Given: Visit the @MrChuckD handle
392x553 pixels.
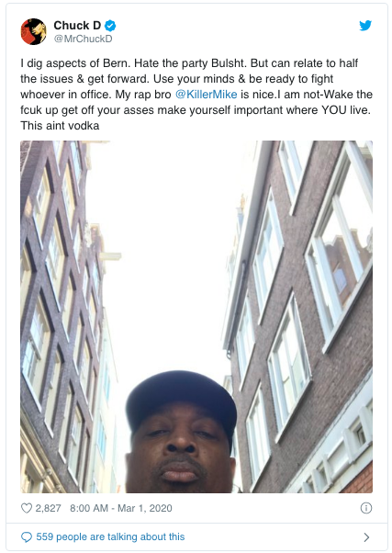Looking at the screenshot, I should [83, 39].
